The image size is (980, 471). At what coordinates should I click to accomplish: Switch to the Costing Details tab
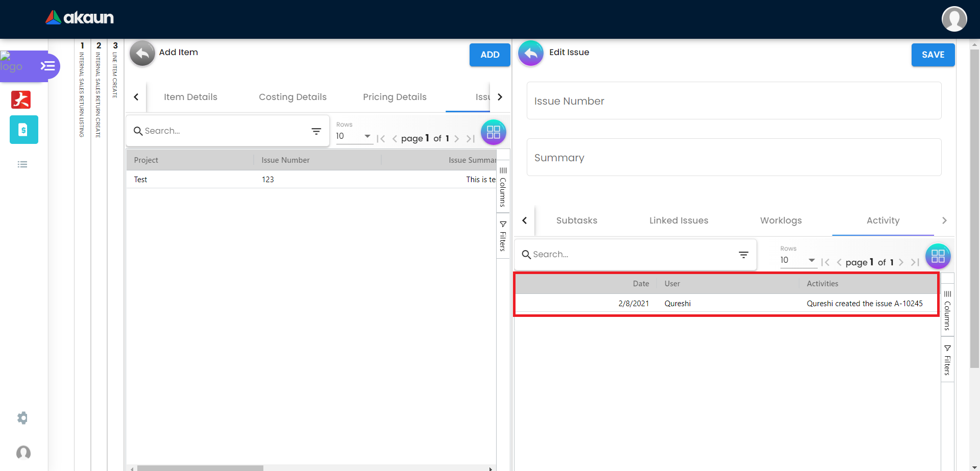[x=292, y=97]
